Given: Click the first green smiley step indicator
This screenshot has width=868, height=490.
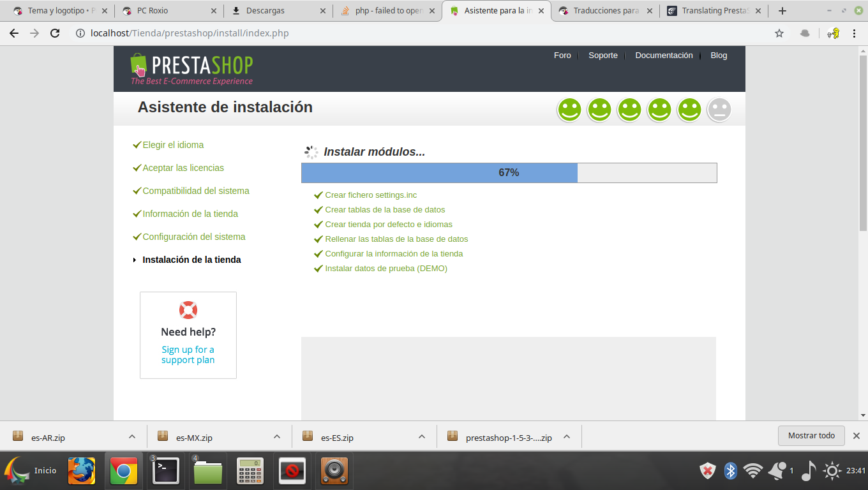Looking at the screenshot, I should (x=569, y=110).
